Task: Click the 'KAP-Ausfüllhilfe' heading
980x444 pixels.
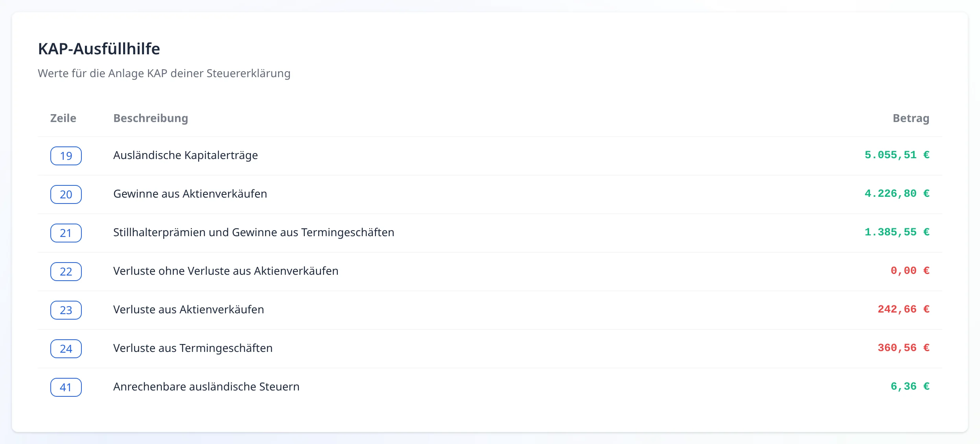Action: pos(99,49)
